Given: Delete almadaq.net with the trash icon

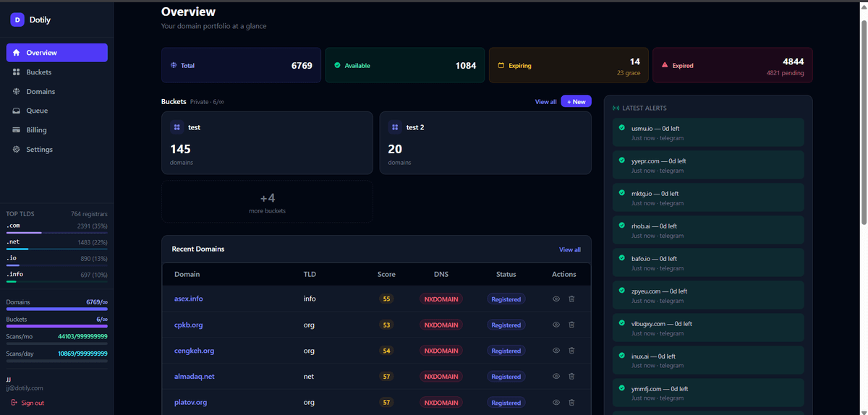Looking at the screenshot, I should pos(571,377).
